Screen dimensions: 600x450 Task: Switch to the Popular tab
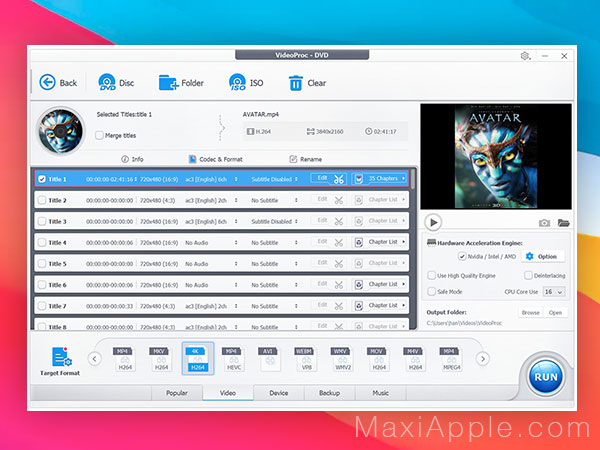[x=177, y=393]
